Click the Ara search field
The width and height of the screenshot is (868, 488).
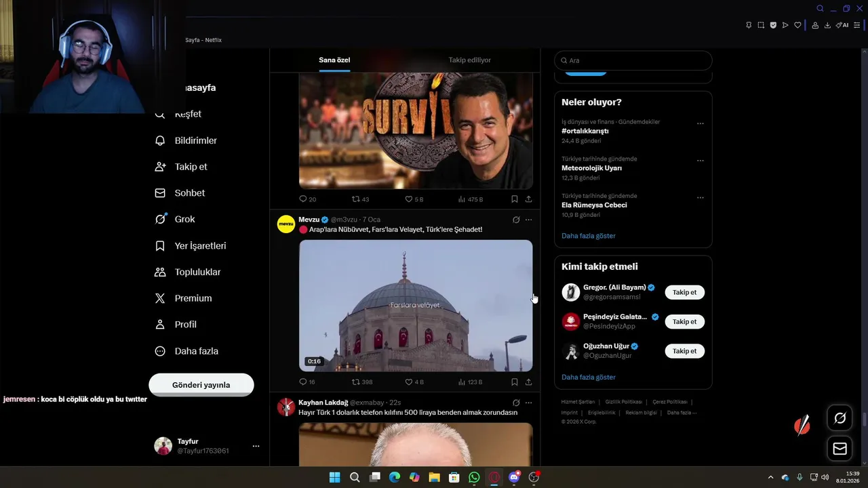click(633, 60)
